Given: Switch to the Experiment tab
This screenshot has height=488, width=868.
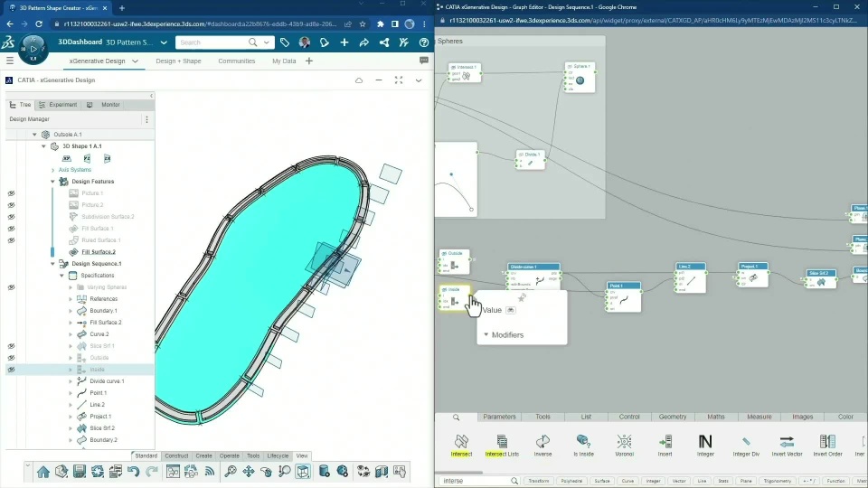Looking at the screenshot, I should click(58, 105).
